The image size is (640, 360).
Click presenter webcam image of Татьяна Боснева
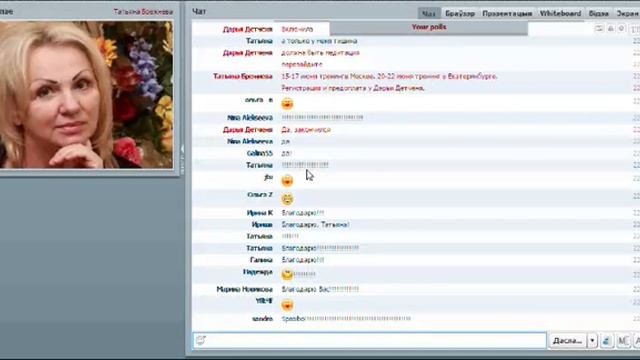[86, 94]
